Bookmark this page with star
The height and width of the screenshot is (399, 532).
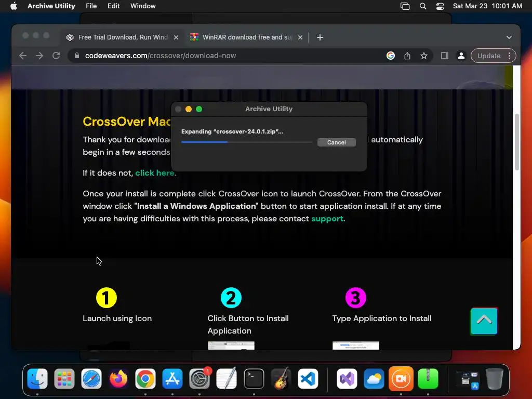424,56
